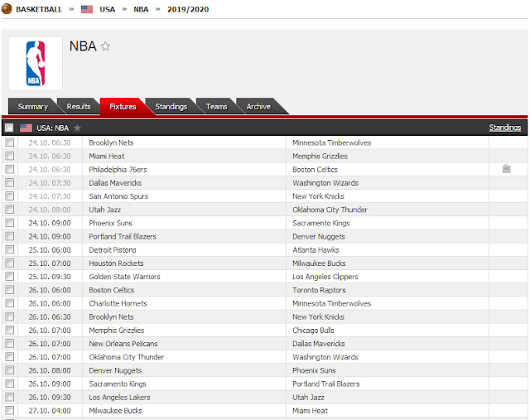Check the San Antonio Spurs vs Knicks box
Image resolution: width=530 pixels, height=420 pixels.
click(9, 196)
